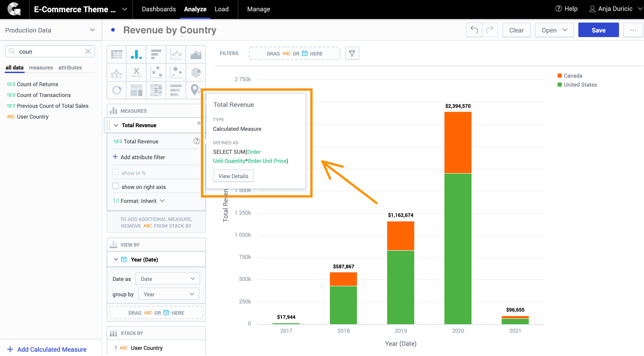The height and width of the screenshot is (356, 644).
Task: Clear the coun search field text
Action: [x=88, y=51]
